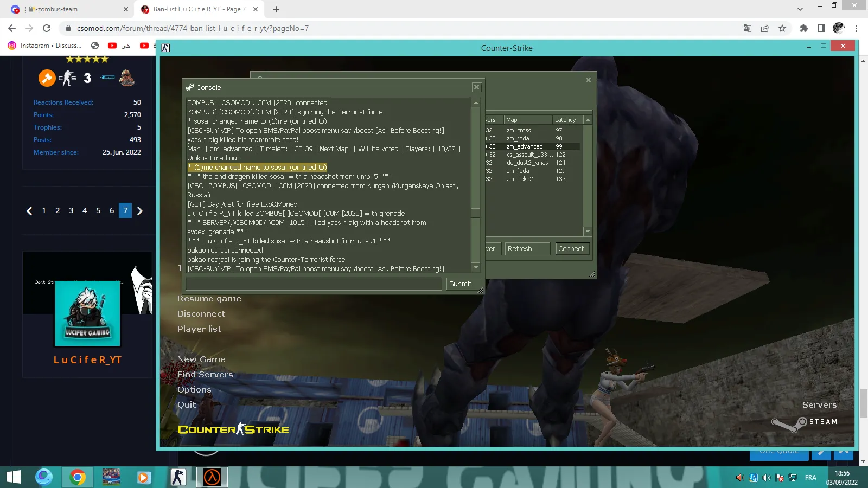This screenshot has width=868, height=488.
Task: Close the server browser dialog
Action: [588, 80]
